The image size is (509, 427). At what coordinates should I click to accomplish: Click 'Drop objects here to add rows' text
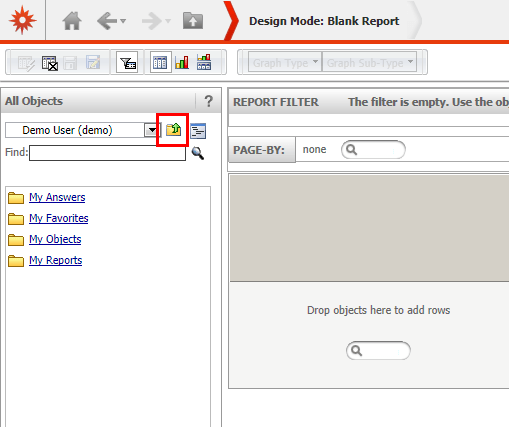tap(378, 310)
